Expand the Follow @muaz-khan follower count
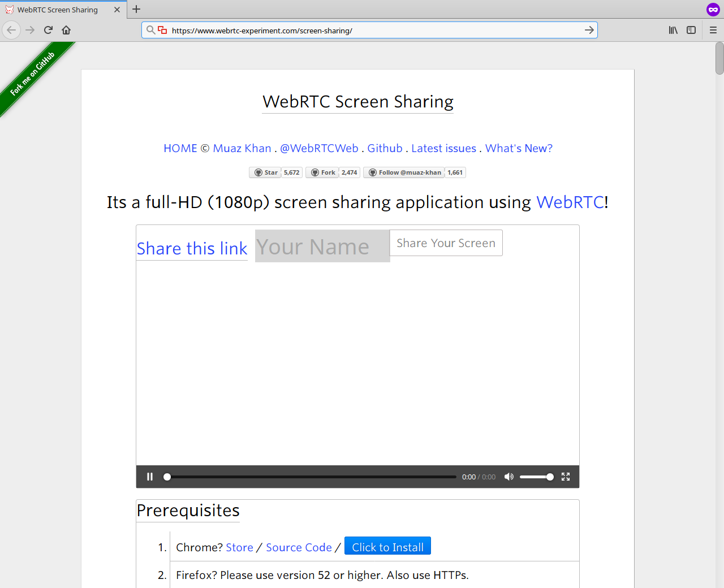 pyautogui.click(x=455, y=172)
